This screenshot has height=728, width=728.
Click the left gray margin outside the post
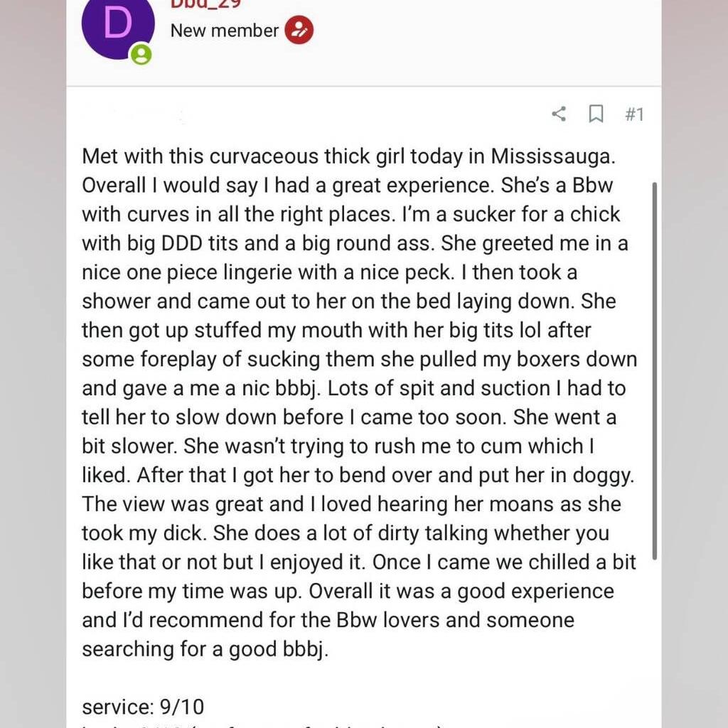(33, 371)
